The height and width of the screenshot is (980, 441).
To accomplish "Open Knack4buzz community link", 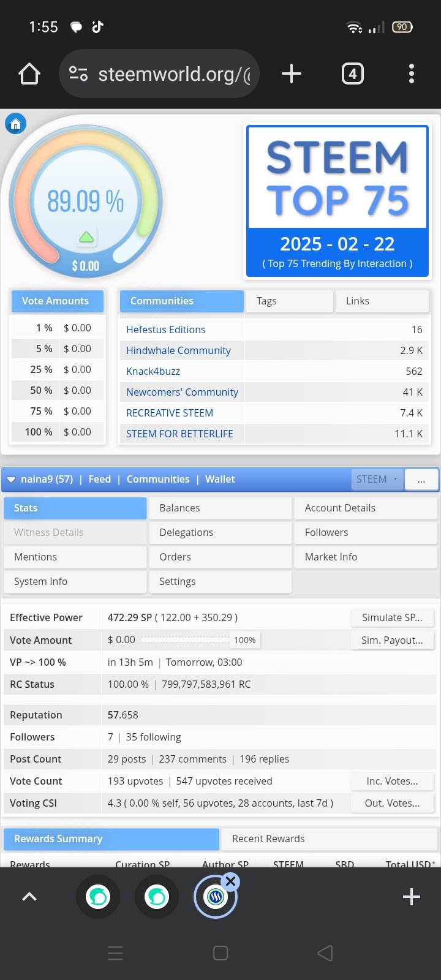I will point(153,371).
